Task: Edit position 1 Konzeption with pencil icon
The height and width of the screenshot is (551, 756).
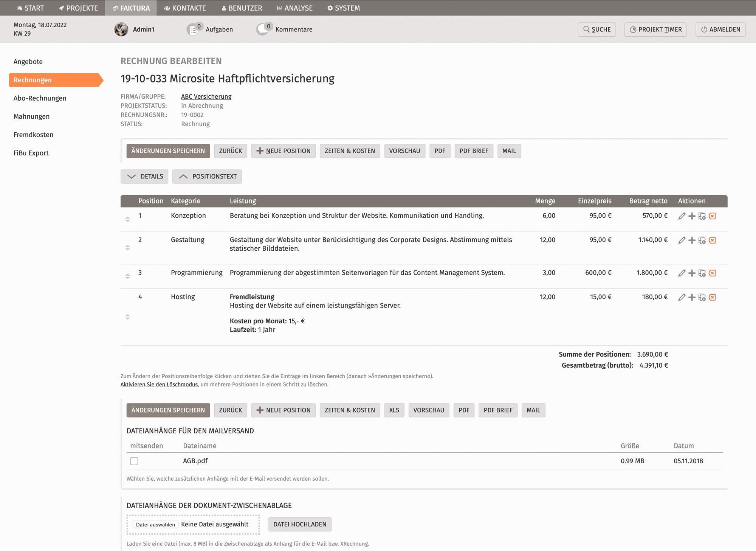Action: tap(682, 216)
